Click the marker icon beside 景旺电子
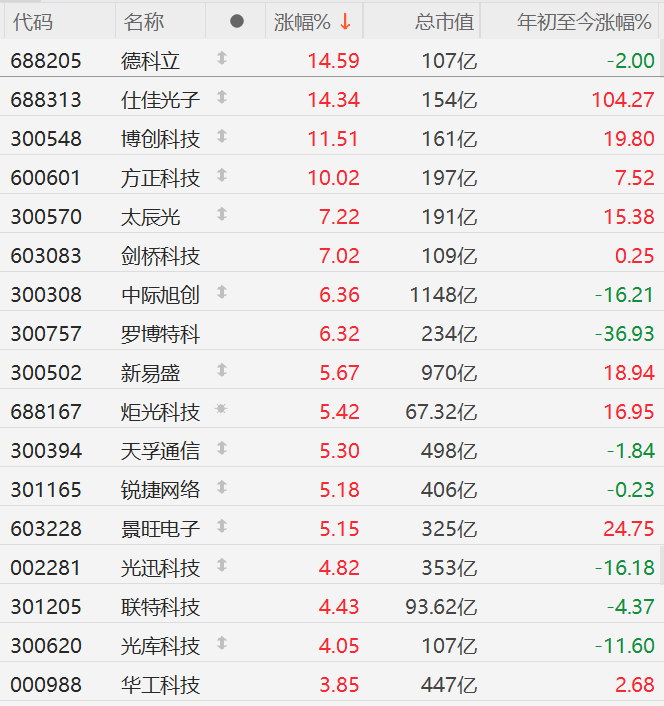 click(221, 526)
